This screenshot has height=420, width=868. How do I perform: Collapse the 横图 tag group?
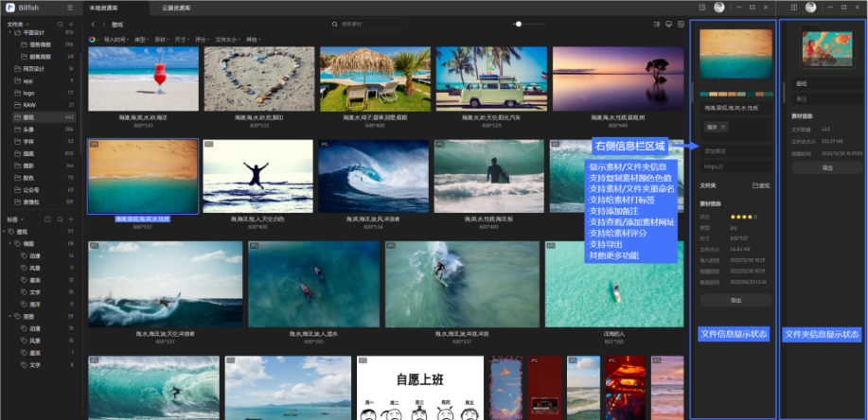(x=11, y=243)
